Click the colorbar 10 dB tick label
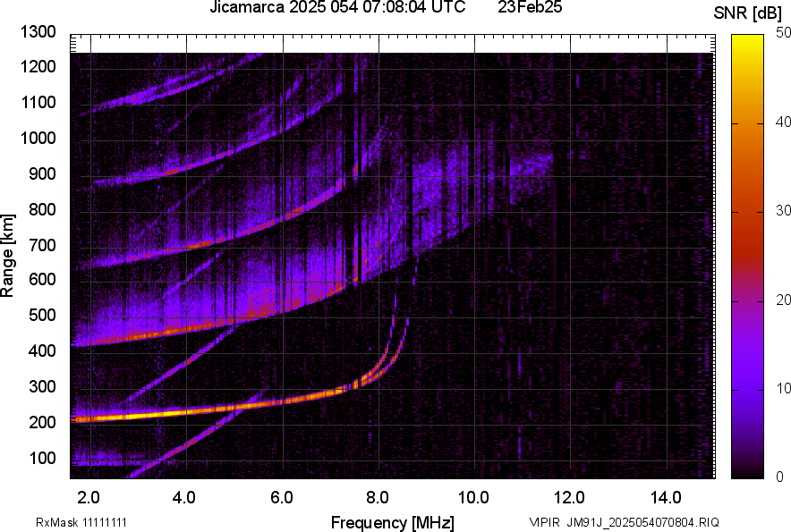 pyautogui.click(x=783, y=388)
